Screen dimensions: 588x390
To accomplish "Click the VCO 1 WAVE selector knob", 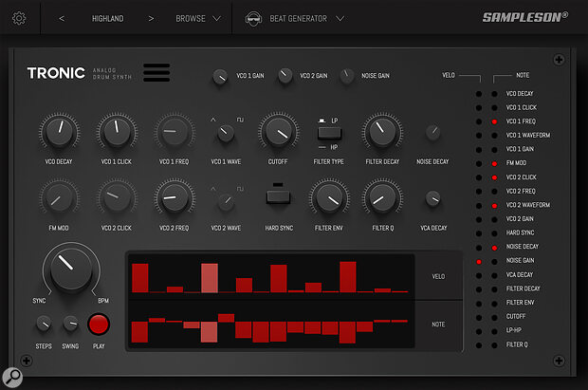I will tap(226, 133).
